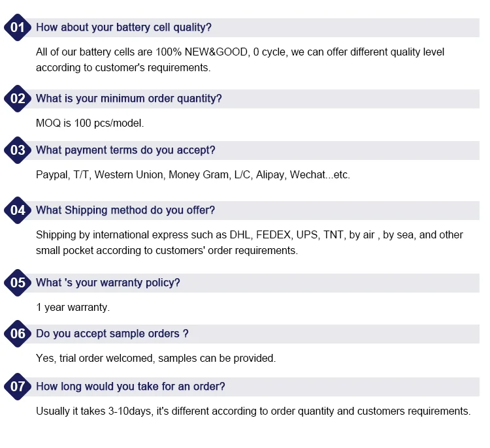This screenshot has height=448, width=490.
Task: Expand the Shipping method question
Action: (125, 210)
